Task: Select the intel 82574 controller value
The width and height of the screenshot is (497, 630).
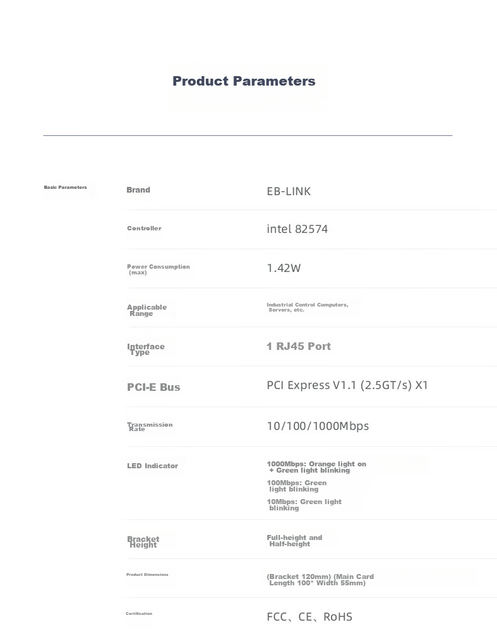Action: (x=297, y=229)
